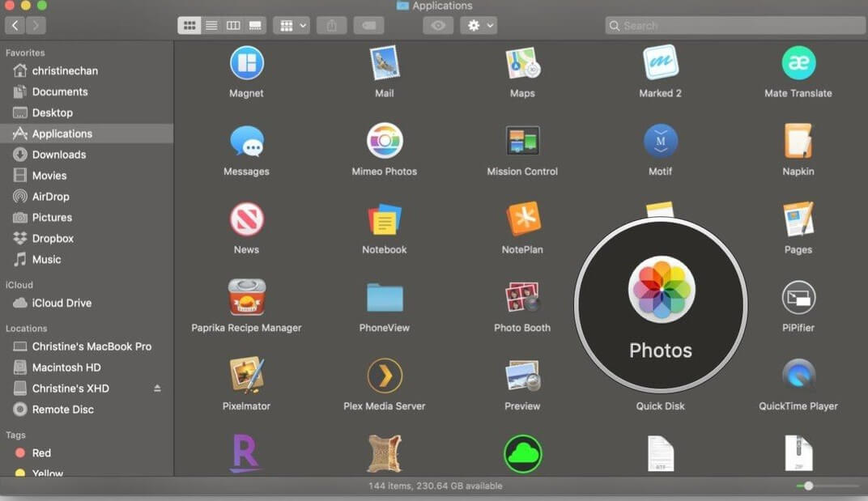Image resolution: width=868 pixels, height=501 pixels.
Task: Go forward with the toolbar arrow
Action: coord(36,25)
